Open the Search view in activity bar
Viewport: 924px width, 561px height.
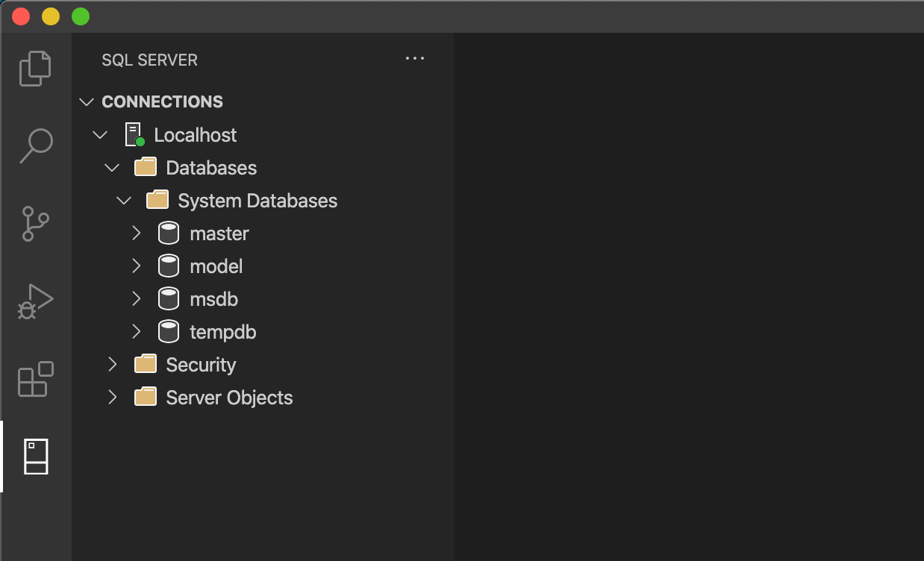point(35,146)
